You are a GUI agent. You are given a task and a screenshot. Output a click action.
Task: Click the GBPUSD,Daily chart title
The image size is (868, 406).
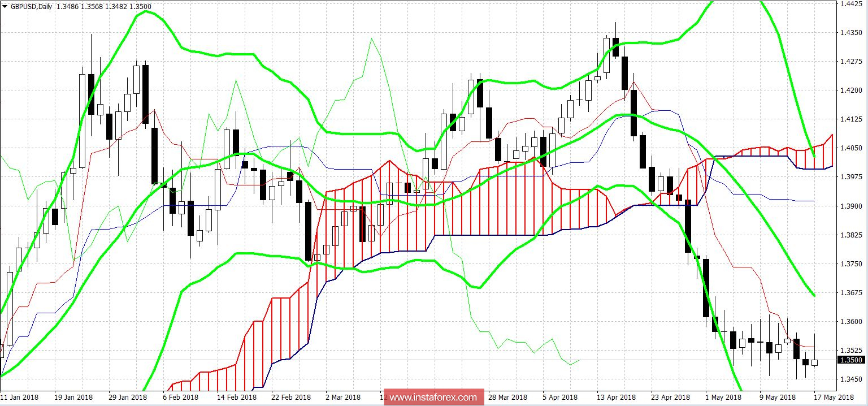(31, 6)
